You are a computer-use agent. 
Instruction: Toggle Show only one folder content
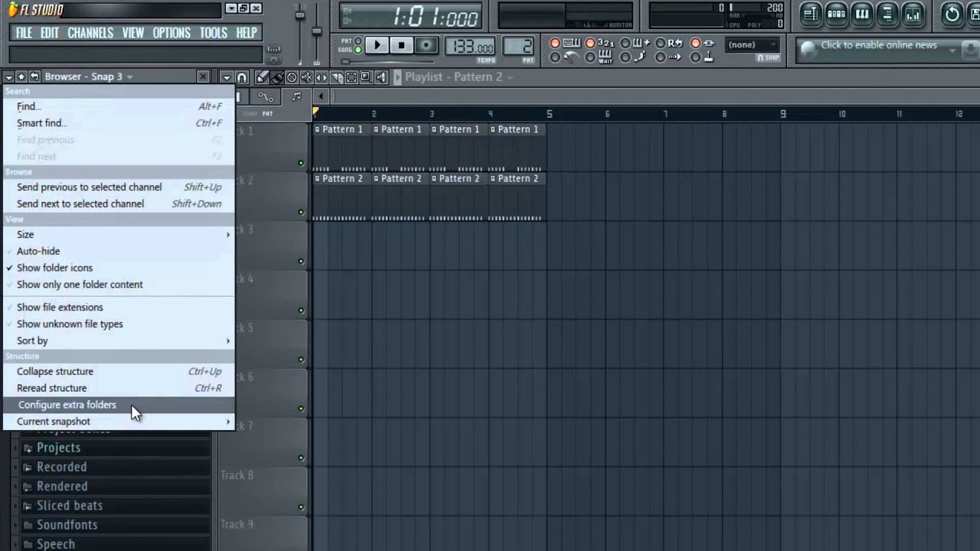(x=119, y=285)
